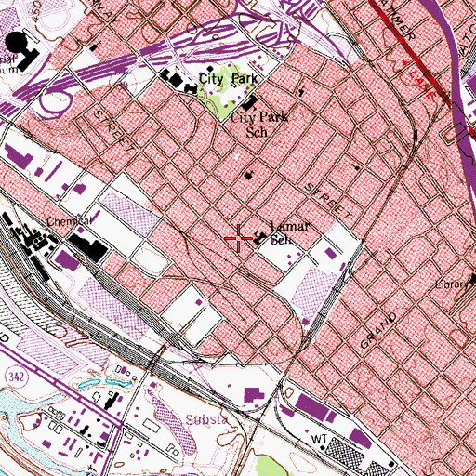Click the GRAND street label
Viewport: 476px width, 476px height.
coord(378,330)
